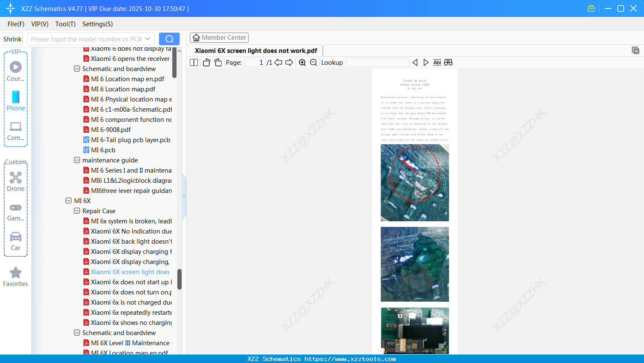This screenshot has width=644, height=363.
Task: Close all tabs icon at right
Action: pos(636,50)
